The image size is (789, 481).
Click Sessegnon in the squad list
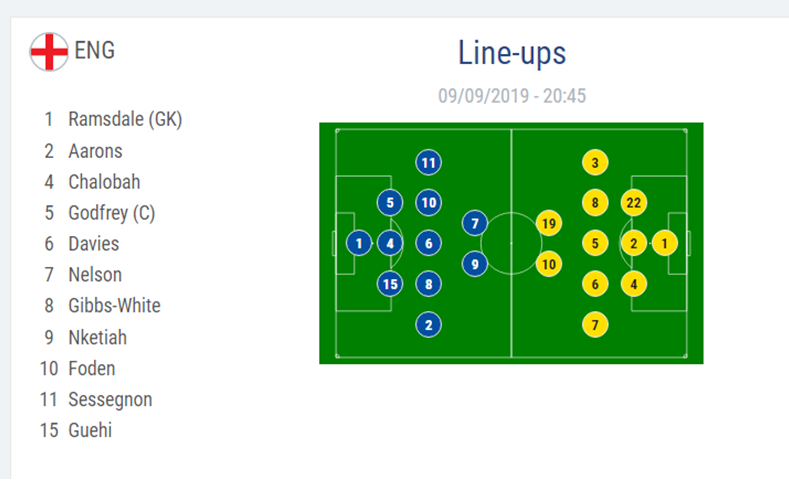108,399
